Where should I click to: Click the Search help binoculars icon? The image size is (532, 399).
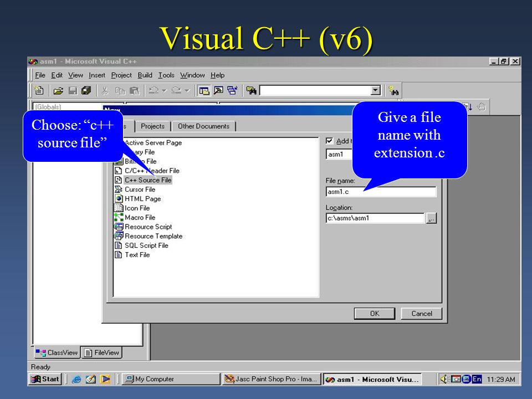point(394,90)
